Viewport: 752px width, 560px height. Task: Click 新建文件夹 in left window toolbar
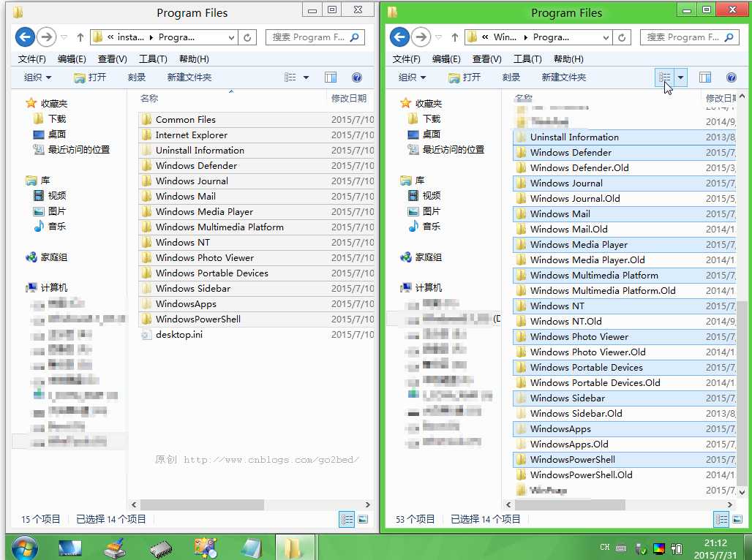(x=189, y=77)
